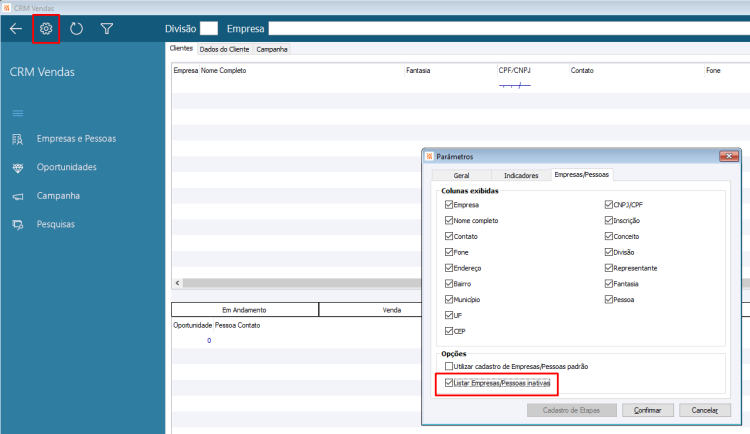Click the Fone column header
This screenshot has width=750, height=434.
pyautogui.click(x=713, y=70)
